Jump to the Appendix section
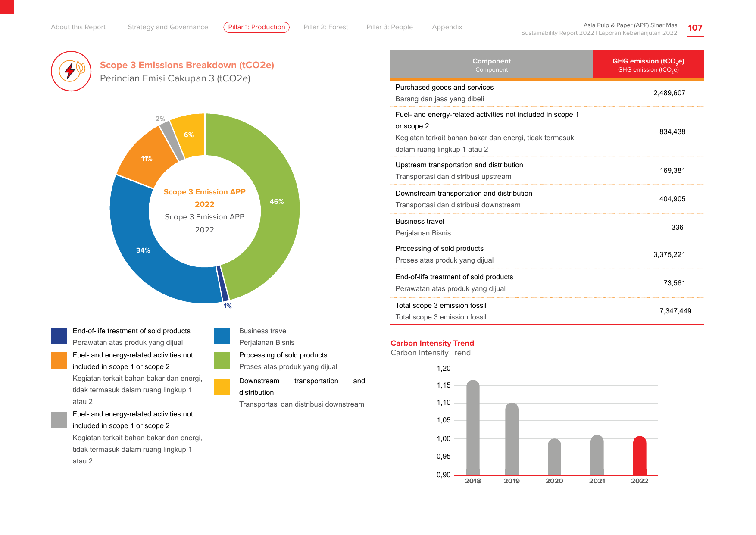This screenshot has width=756, height=535. click(x=447, y=27)
